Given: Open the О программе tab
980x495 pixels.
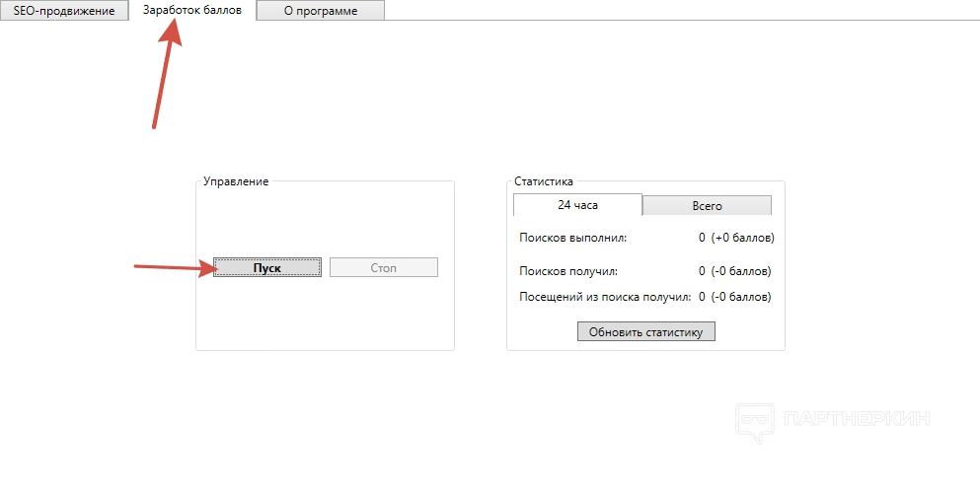Looking at the screenshot, I should (x=320, y=11).
